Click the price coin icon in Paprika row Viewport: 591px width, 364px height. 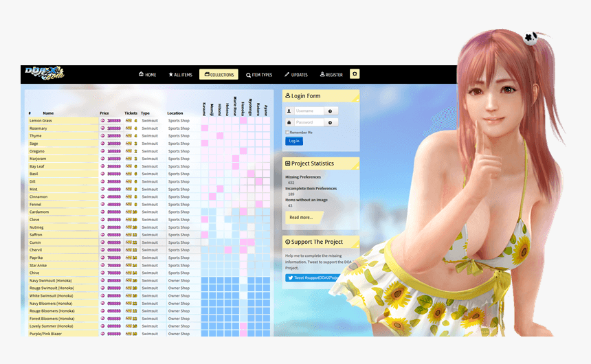pos(102,258)
